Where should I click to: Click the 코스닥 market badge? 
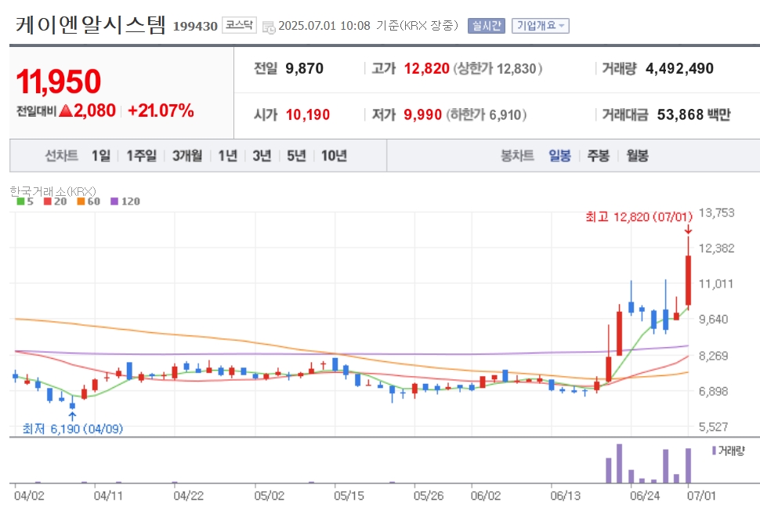coord(239,25)
